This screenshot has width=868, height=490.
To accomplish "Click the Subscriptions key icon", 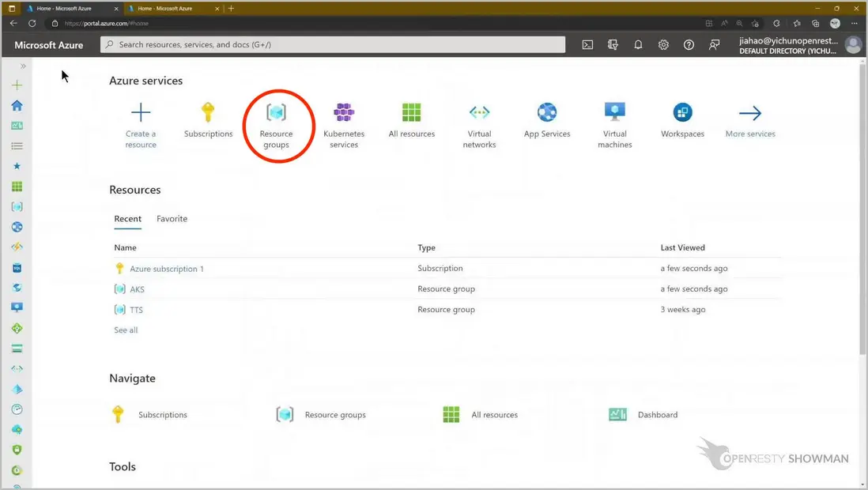I will (208, 113).
